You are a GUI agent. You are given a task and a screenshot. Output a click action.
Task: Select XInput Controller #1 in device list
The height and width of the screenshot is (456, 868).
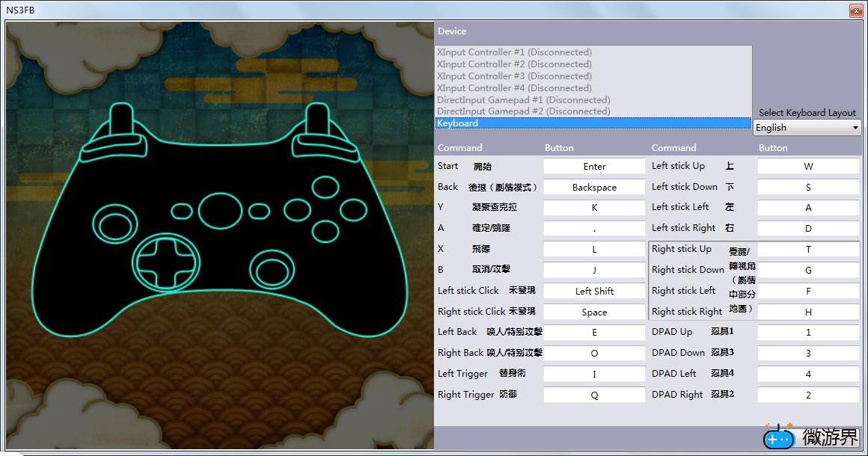(593, 52)
